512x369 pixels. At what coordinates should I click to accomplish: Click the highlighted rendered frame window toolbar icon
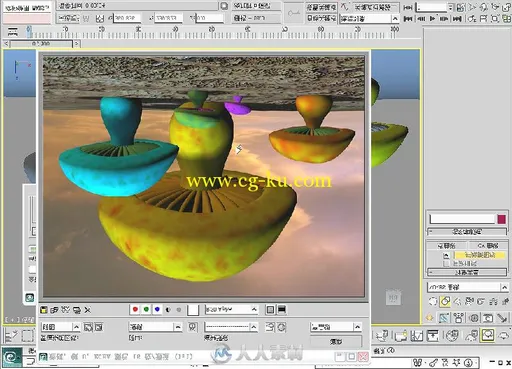click(x=487, y=335)
